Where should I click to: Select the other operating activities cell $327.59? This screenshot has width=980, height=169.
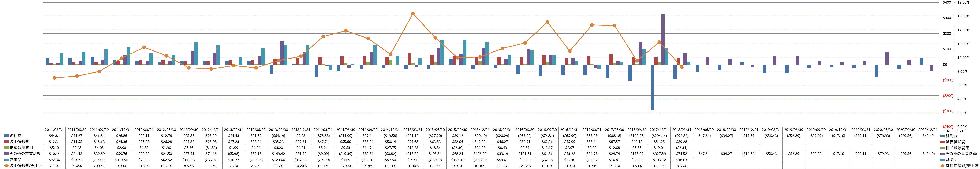coord(659,154)
